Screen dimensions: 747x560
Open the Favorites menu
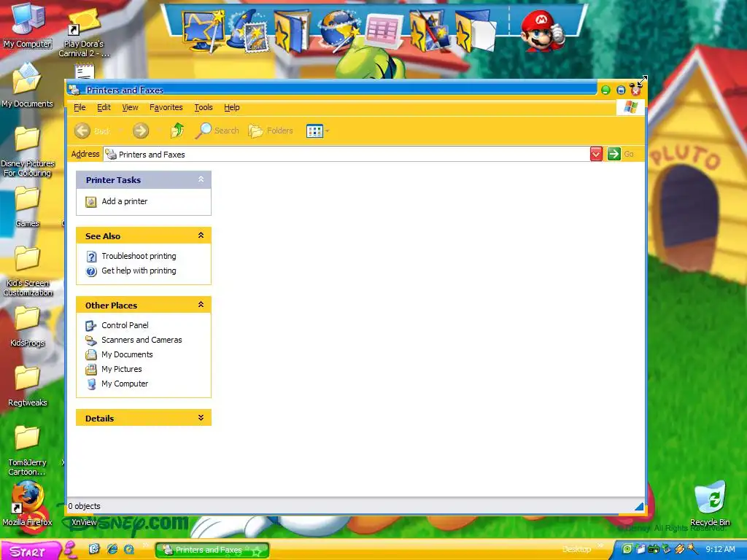tap(166, 107)
